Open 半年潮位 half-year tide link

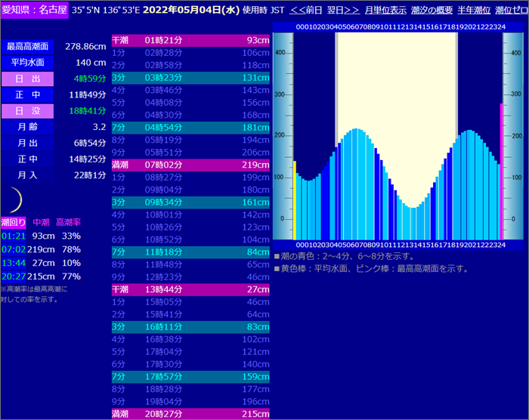click(x=474, y=10)
